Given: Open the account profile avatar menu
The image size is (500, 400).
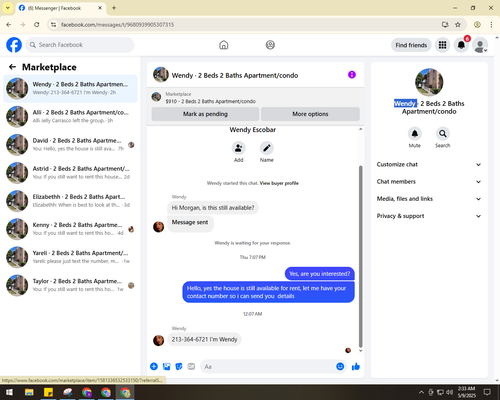Looking at the screenshot, I should (480, 45).
